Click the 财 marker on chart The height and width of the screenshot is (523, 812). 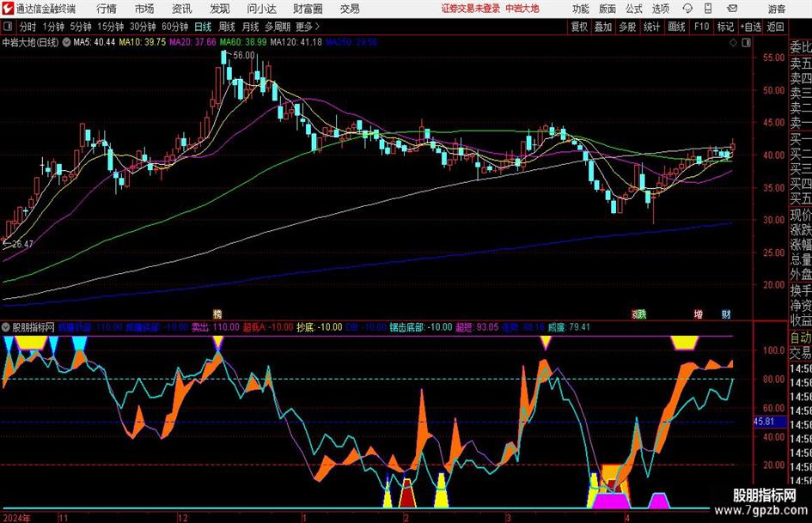pyautogui.click(x=726, y=314)
